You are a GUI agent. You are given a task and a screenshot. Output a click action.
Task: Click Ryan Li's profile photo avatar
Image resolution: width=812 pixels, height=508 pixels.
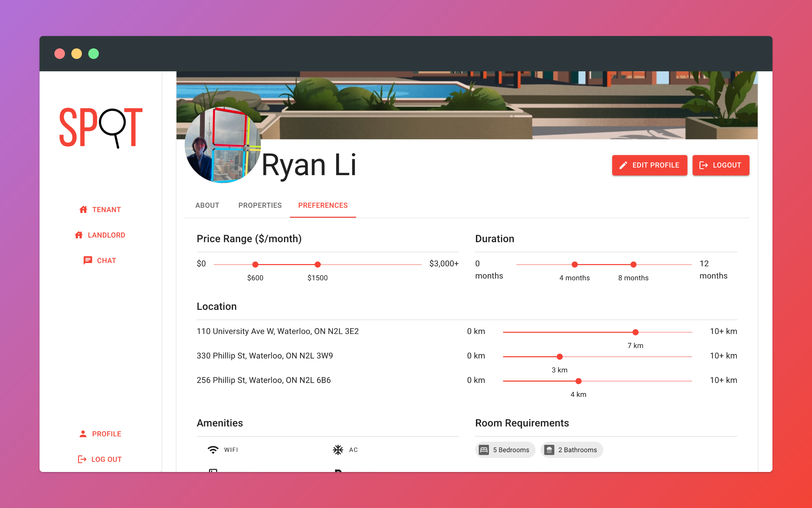pyautogui.click(x=222, y=145)
